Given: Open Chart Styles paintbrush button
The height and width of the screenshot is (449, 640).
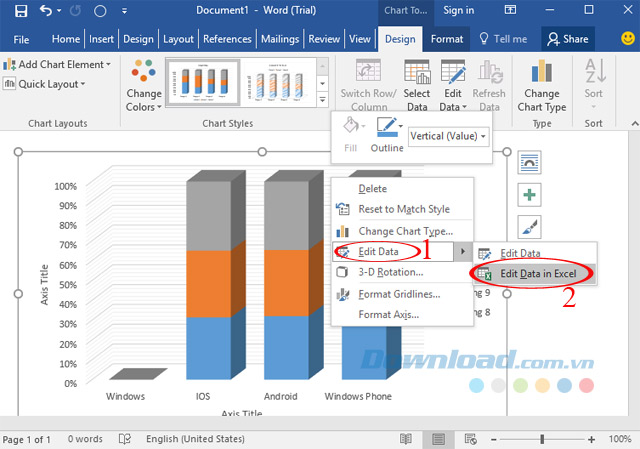Looking at the screenshot, I should tap(529, 227).
